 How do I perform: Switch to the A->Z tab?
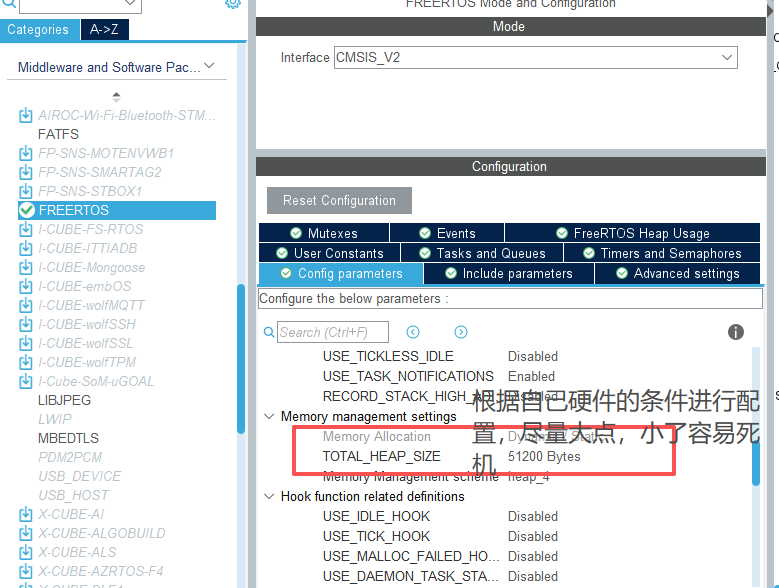click(104, 30)
